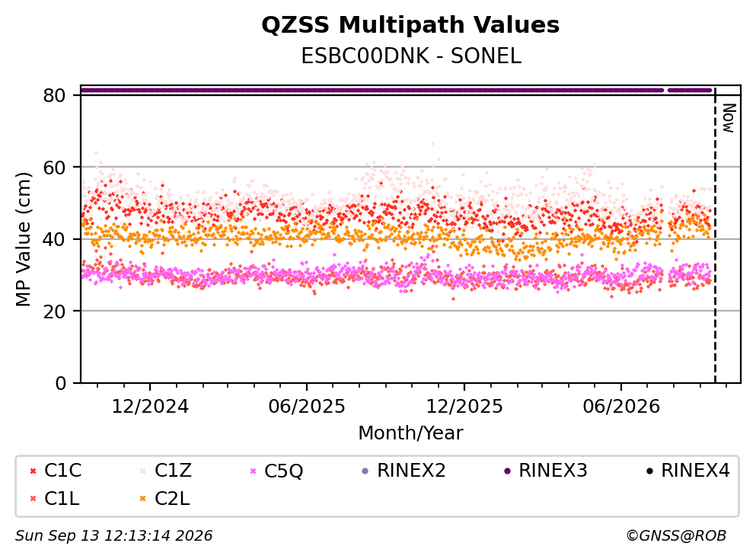The width and height of the screenshot is (756, 559).
Task: Click the C2L orange legend marker
Action: tap(142, 499)
